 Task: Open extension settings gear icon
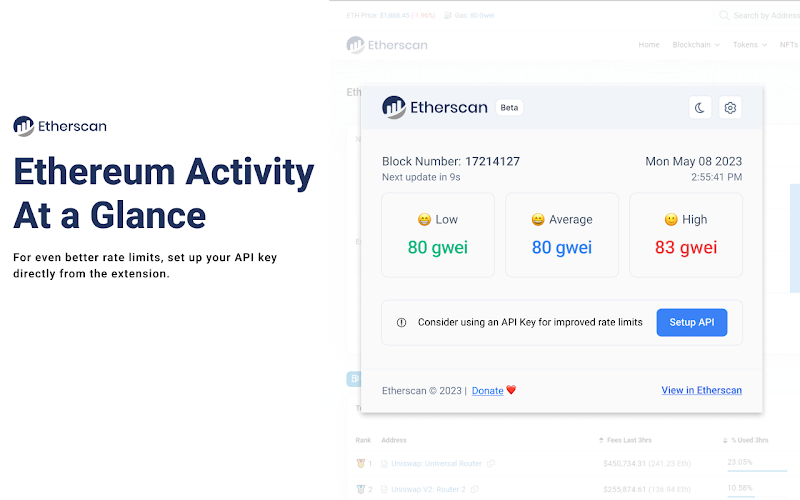click(x=730, y=108)
